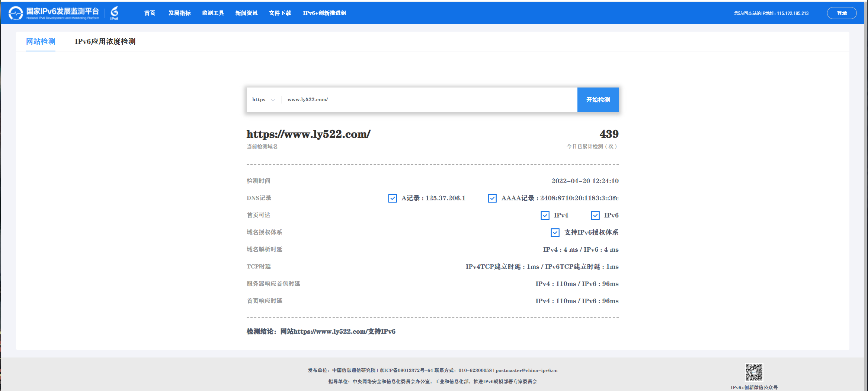Toggle the IPv6 首页可达 checkbox

tap(595, 215)
